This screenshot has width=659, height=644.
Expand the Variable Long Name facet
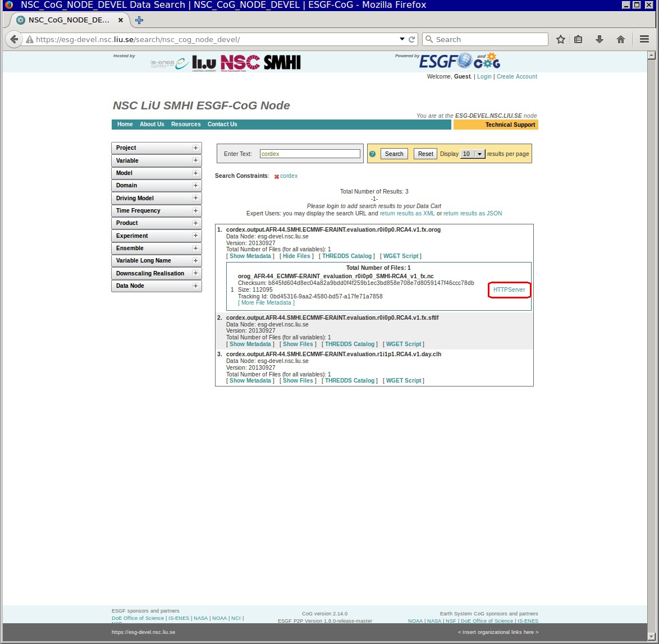(195, 261)
